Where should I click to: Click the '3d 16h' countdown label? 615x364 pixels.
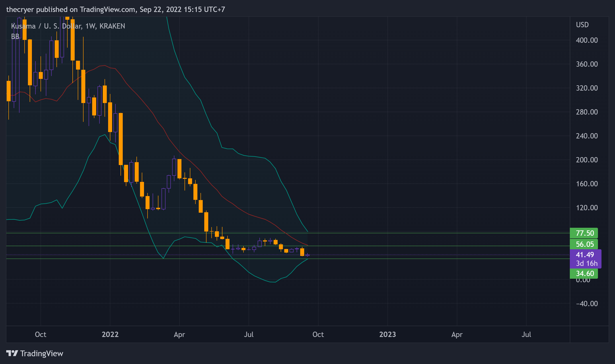[587, 263]
